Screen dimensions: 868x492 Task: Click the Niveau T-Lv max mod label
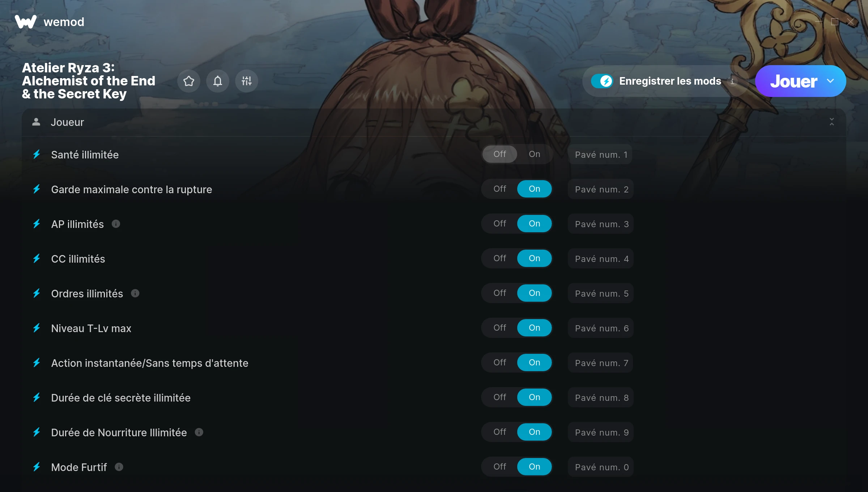91,328
